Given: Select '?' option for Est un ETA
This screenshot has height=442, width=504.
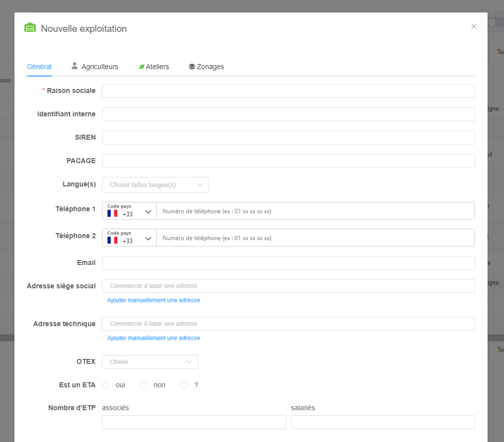Looking at the screenshot, I should [x=184, y=385].
